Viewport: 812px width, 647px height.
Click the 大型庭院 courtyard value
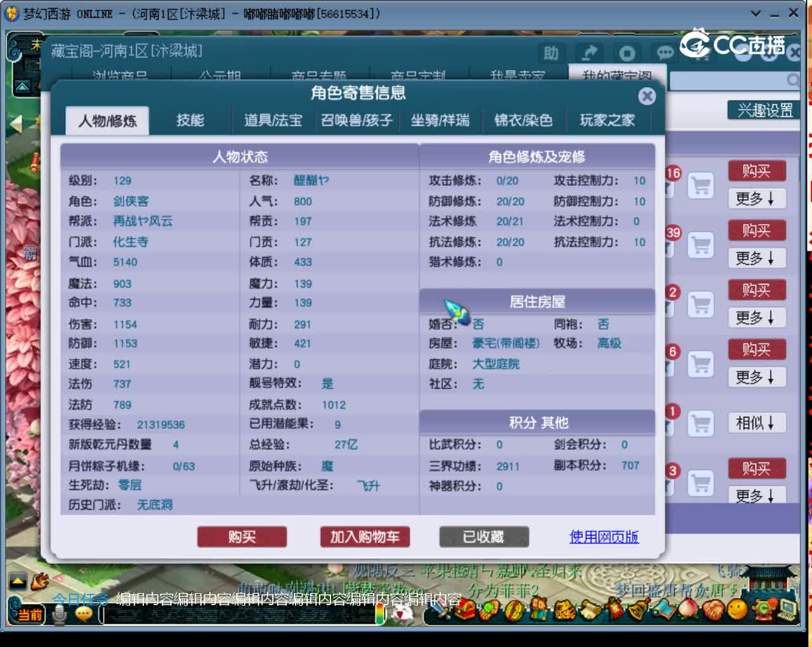496,364
